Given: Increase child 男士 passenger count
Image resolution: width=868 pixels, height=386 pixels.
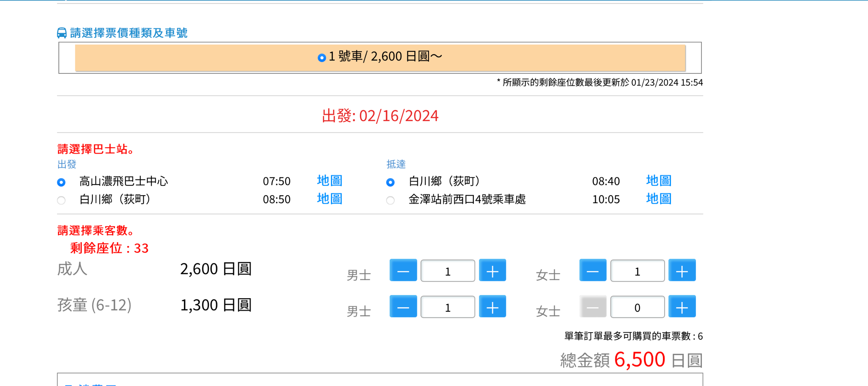Looking at the screenshot, I should click(492, 306).
